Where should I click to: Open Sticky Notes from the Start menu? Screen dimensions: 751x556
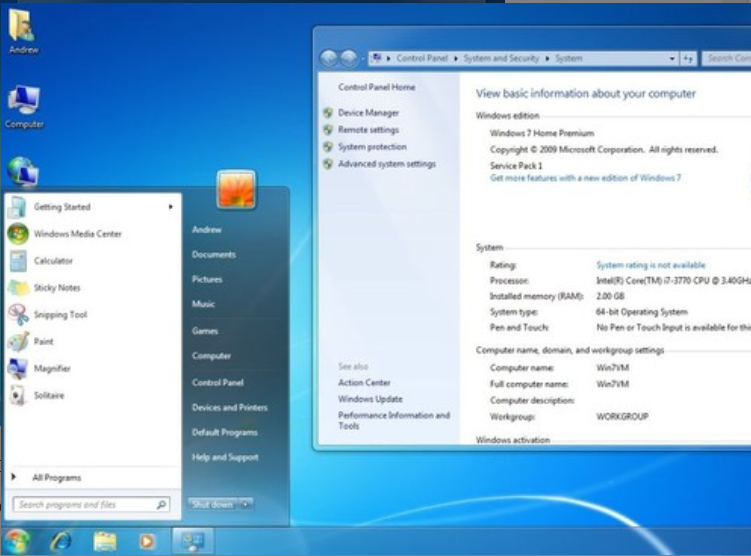click(x=57, y=288)
